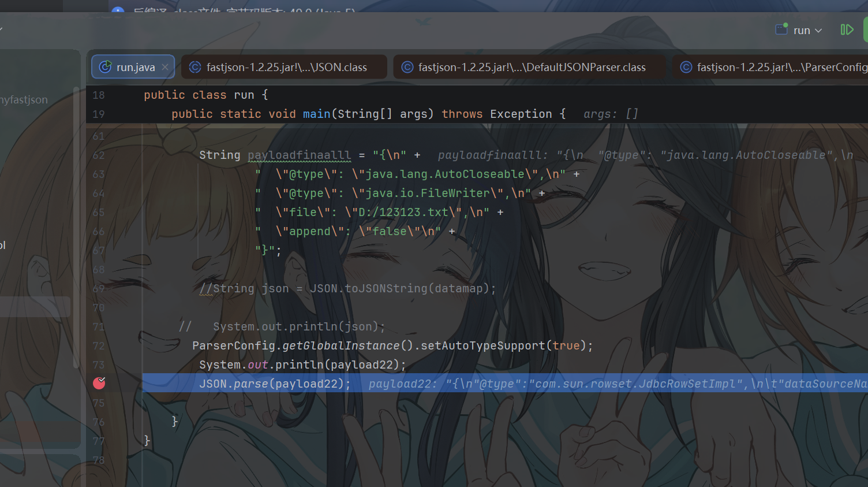Click the D:/123123.txt file path string

(403, 212)
